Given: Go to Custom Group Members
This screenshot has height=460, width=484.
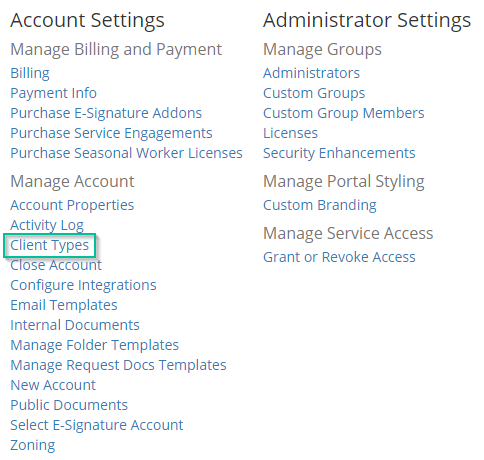Looking at the screenshot, I should [x=344, y=113].
